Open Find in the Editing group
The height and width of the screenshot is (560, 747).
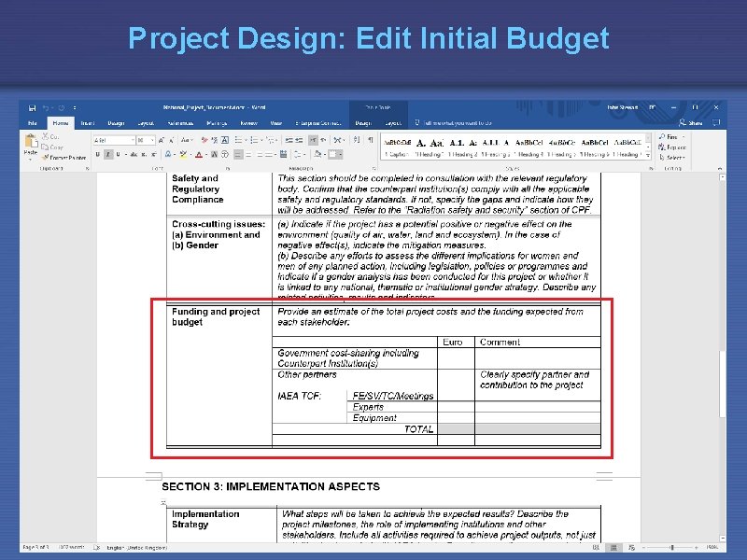point(668,137)
